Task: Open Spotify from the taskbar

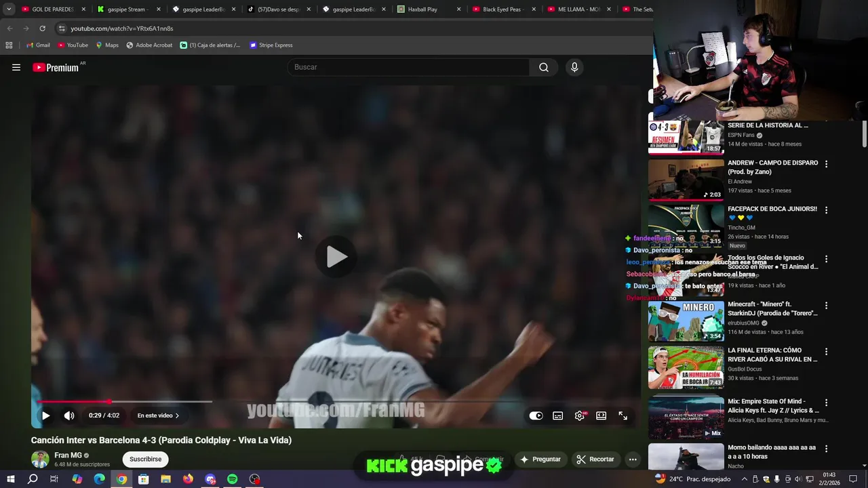Action: [x=232, y=479]
